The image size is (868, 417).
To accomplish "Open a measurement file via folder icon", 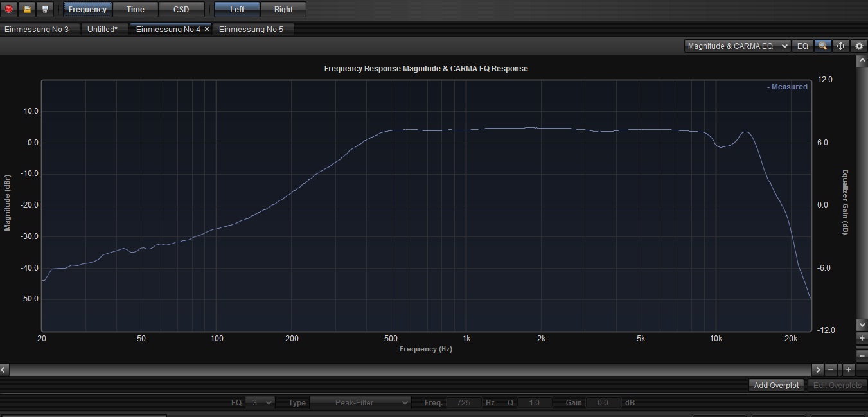I will click(x=27, y=9).
